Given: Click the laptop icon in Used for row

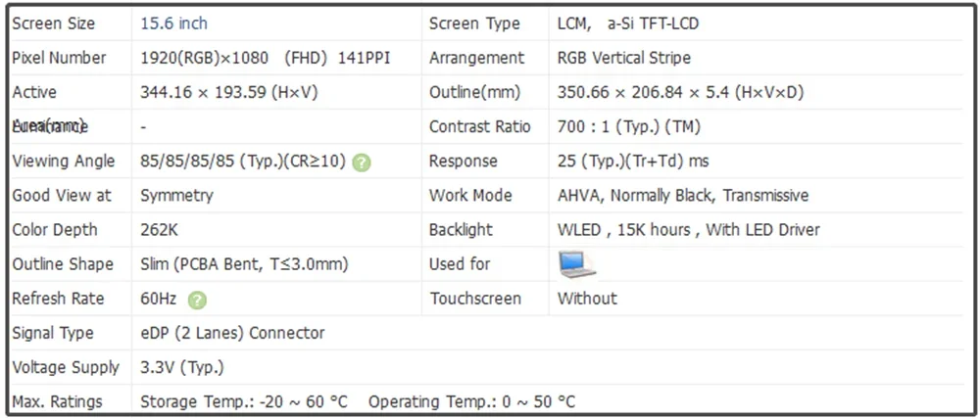Looking at the screenshot, I should [577, 264].
